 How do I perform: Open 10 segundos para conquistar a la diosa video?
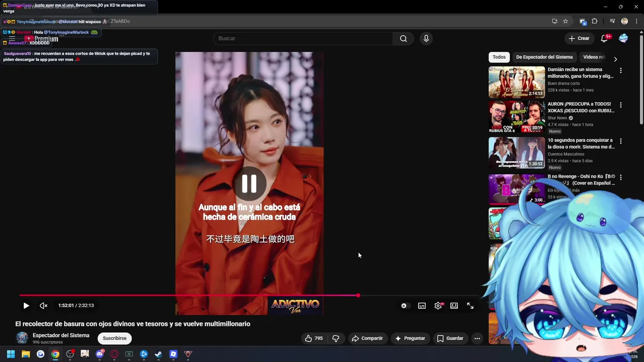tap(581, 144)
